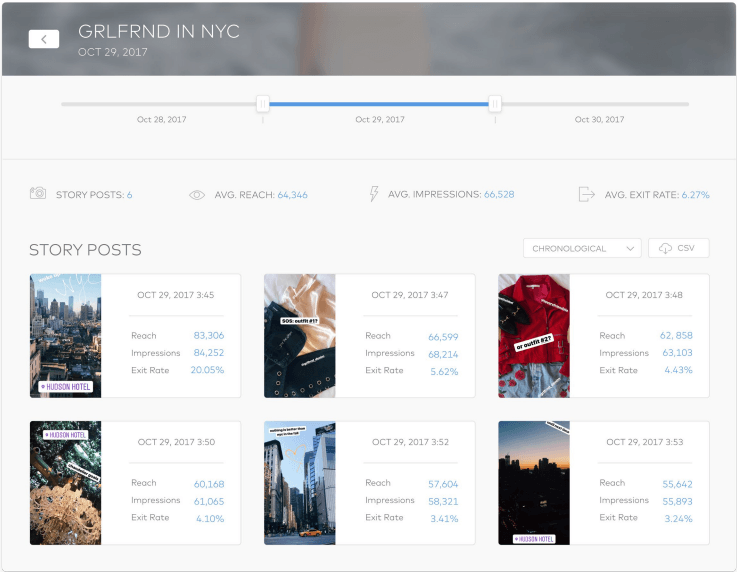Click the camera icon beside Story Posts
The width and height of the screenshot is (737, 572).
(x=38, y=193)
